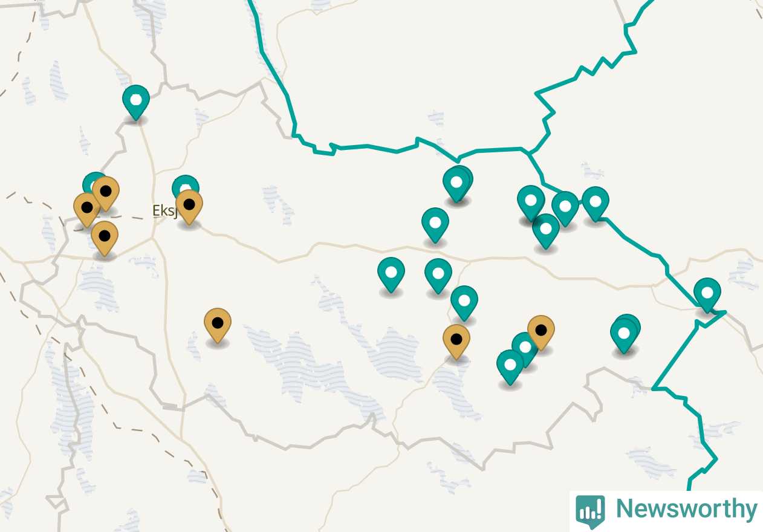Click the southernmost teal marker on the map

pyautogui.click(x=510, y=367)
